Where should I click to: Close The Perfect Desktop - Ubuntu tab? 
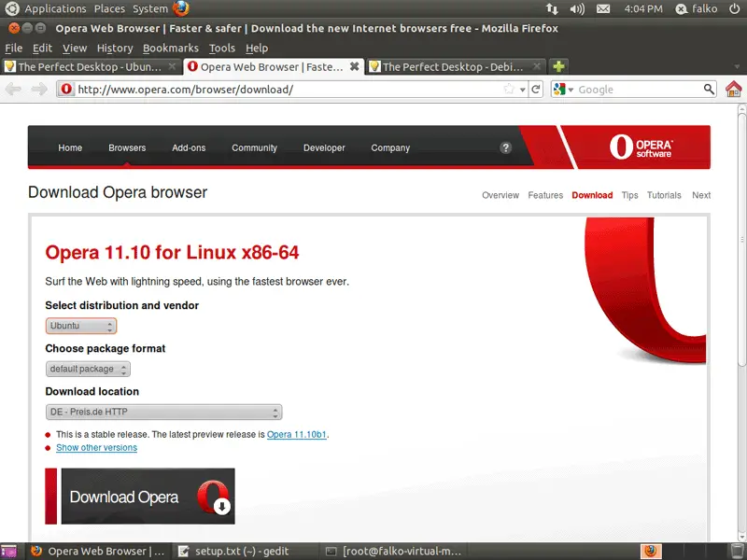click(x=173, y=66)
